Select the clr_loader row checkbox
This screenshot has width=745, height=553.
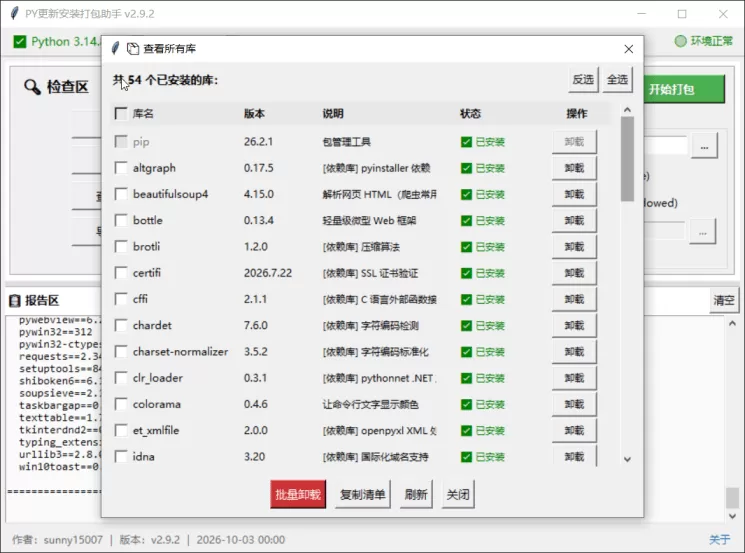click(x=121, y=378)
